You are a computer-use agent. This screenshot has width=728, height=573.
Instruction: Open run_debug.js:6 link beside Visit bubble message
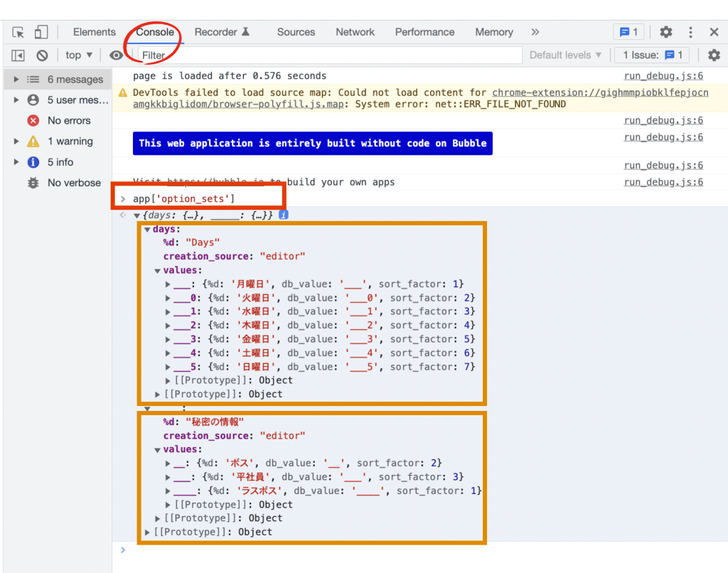tap(663, 182)
